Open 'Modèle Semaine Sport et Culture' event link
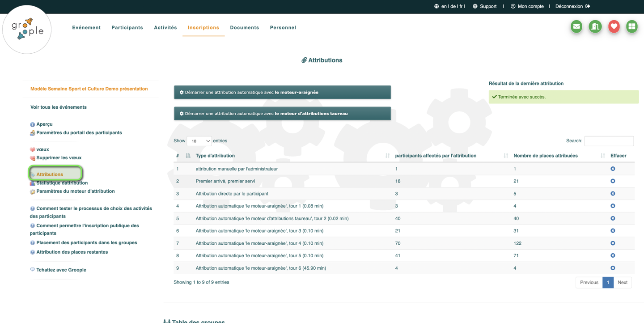 89,89
